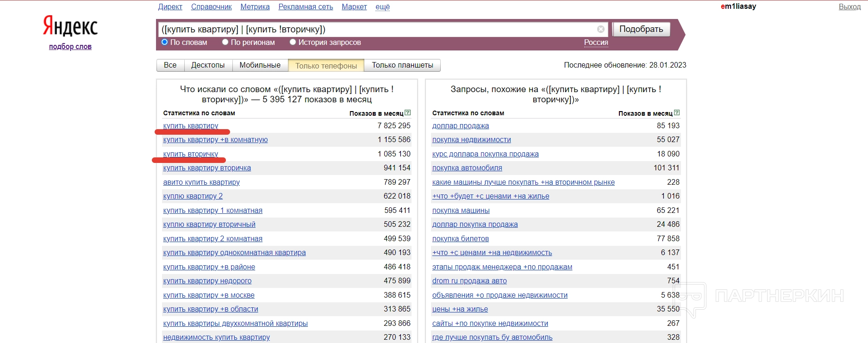
Task: Open the 'Рекламная сеть' top menu link
Action: (306, 6)
